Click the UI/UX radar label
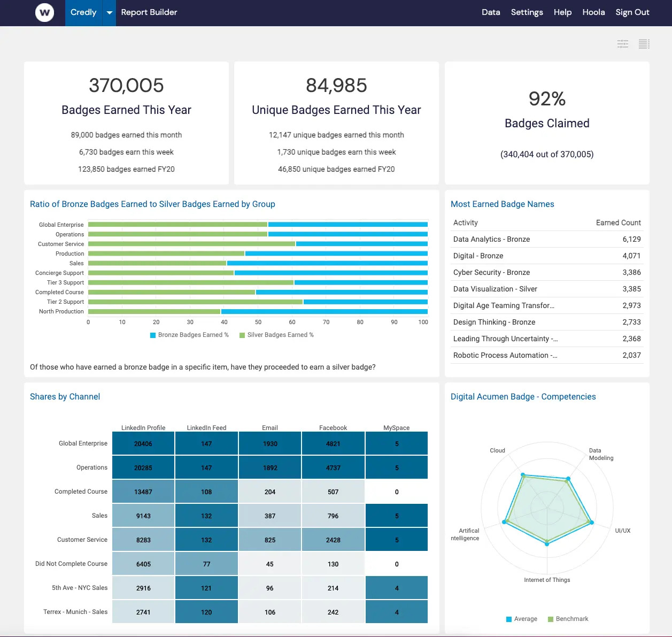Image resolution: width=672 pixels, height=637 pixels. point(622,531)
